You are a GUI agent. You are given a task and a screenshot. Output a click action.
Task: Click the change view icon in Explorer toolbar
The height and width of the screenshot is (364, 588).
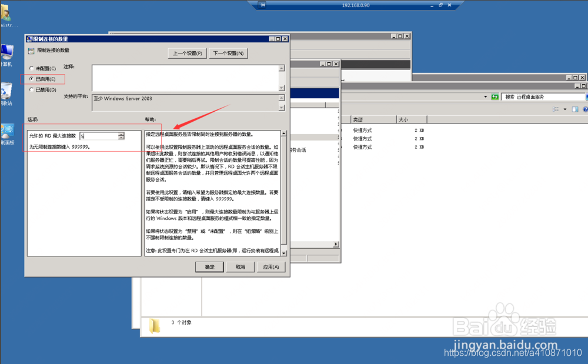tap(556, 109)
